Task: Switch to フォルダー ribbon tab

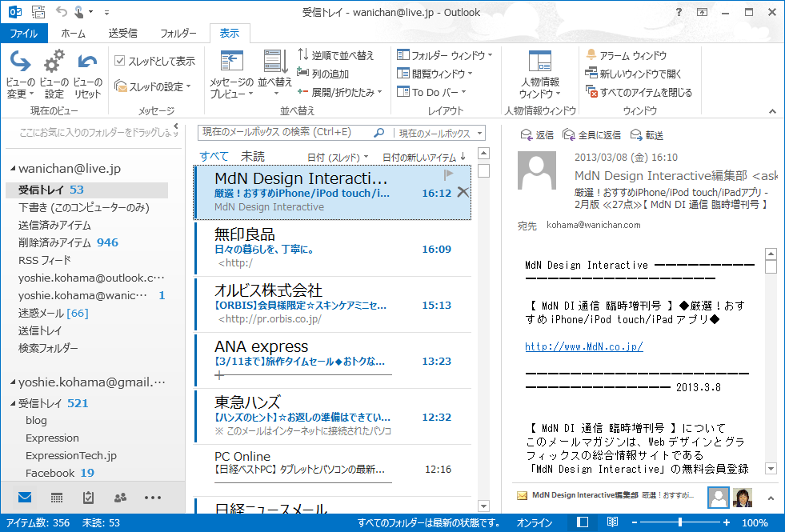Action: (178, 33)
